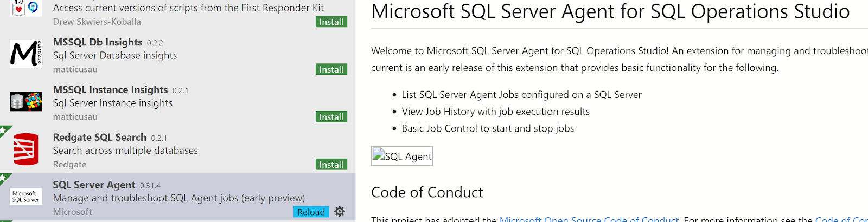Image resolution: width=868 pixels, height=222 pixels.
Task: Click the Microsoft SQL Server logo icon
Action: tap(25, 196)
